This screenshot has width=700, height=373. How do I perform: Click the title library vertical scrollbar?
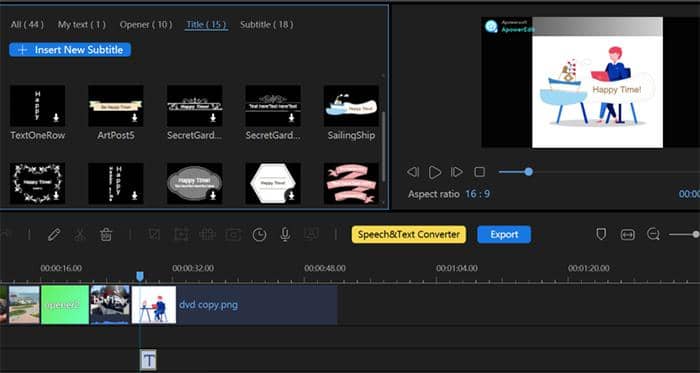(383, 146)
